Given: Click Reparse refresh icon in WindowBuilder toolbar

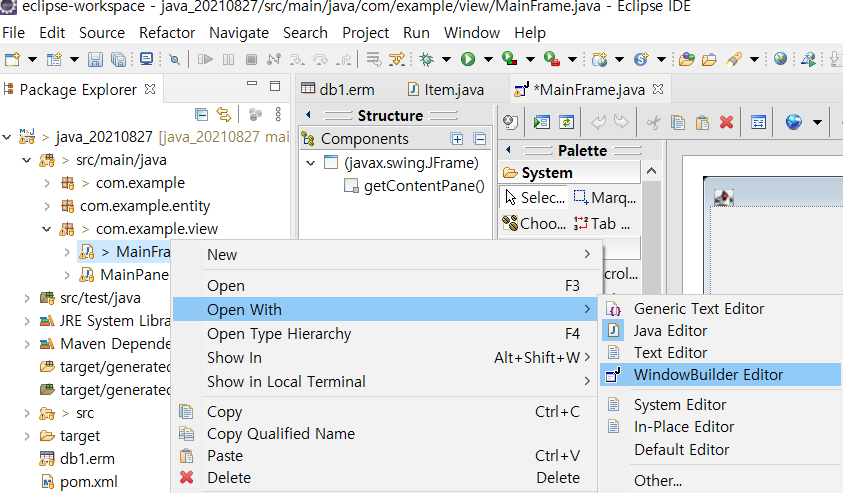Looking at the screenshot, I should (x=566, y=122).
